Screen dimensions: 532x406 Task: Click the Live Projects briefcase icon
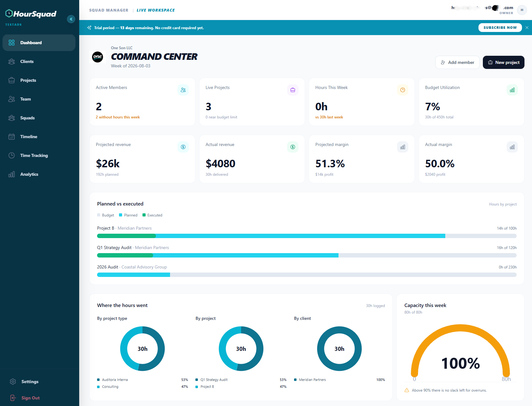click(293, 90)
